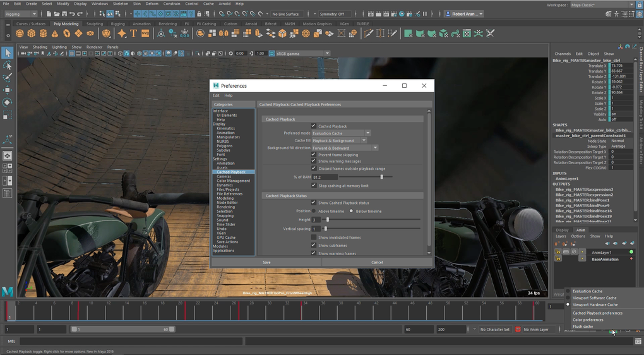This screenshot has width=644, height=355.
Task: Activate the Move tool in the toolbox
Action: point(8,90)
